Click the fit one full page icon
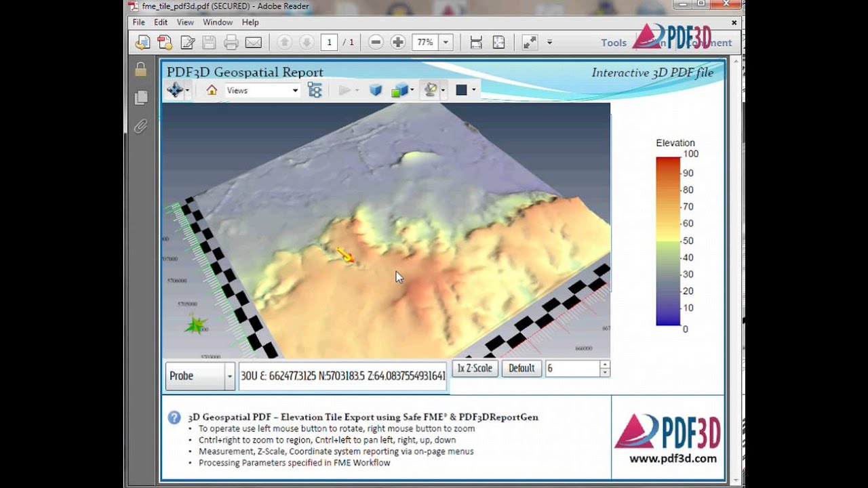Image resolution: width=868 pixels, height=488 pixels. click(498, 43)
